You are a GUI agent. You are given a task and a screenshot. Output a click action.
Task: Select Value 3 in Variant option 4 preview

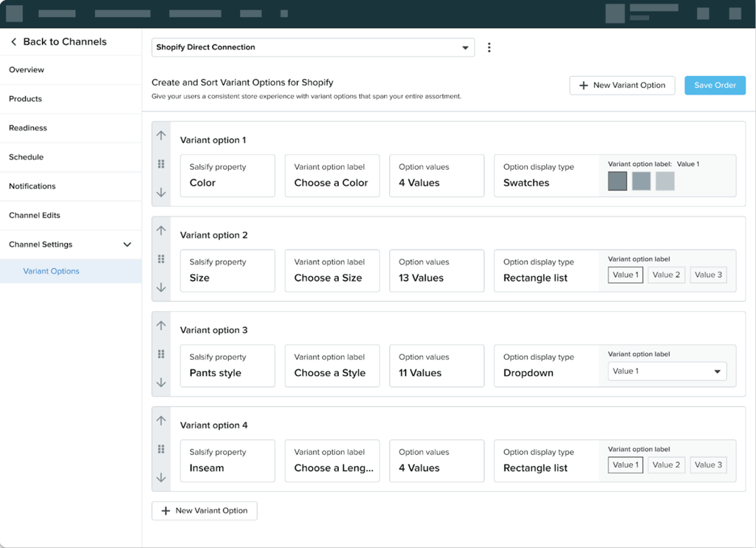708,465
